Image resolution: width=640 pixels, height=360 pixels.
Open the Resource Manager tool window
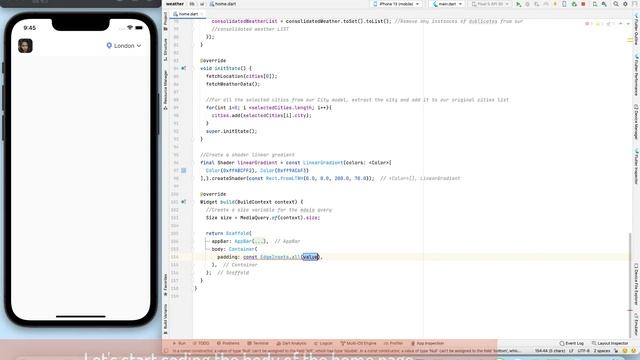pos(165,90)
